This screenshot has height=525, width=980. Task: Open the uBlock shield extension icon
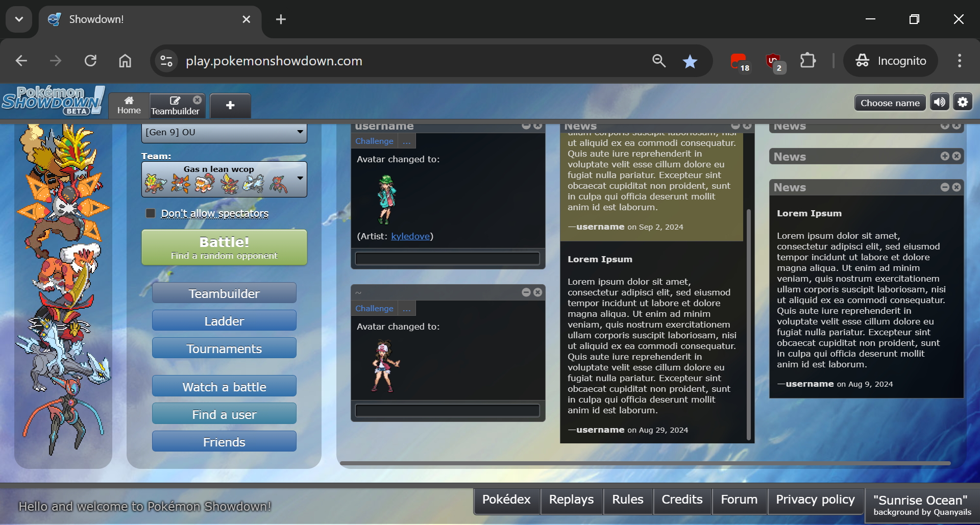click(774, 62)
